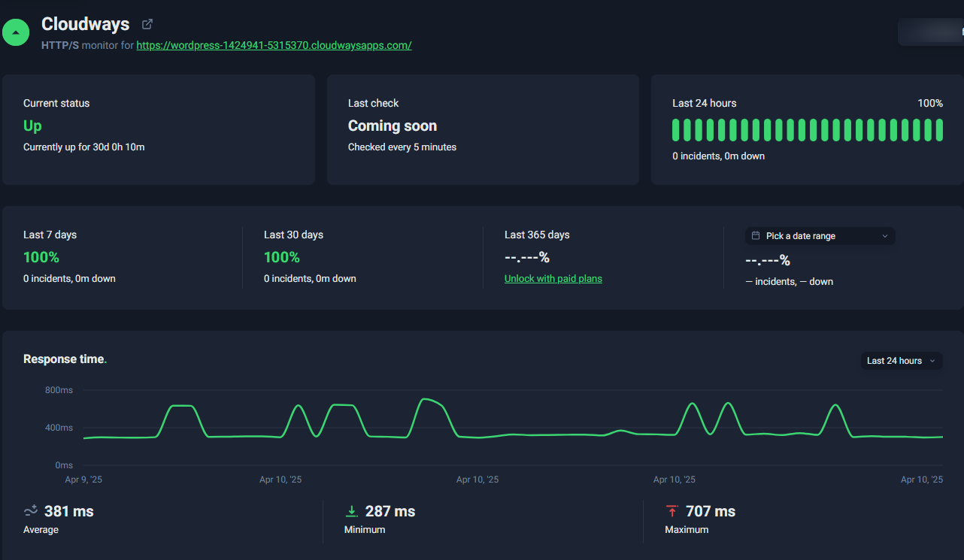Click the Last 30 days 100% value

282,257
